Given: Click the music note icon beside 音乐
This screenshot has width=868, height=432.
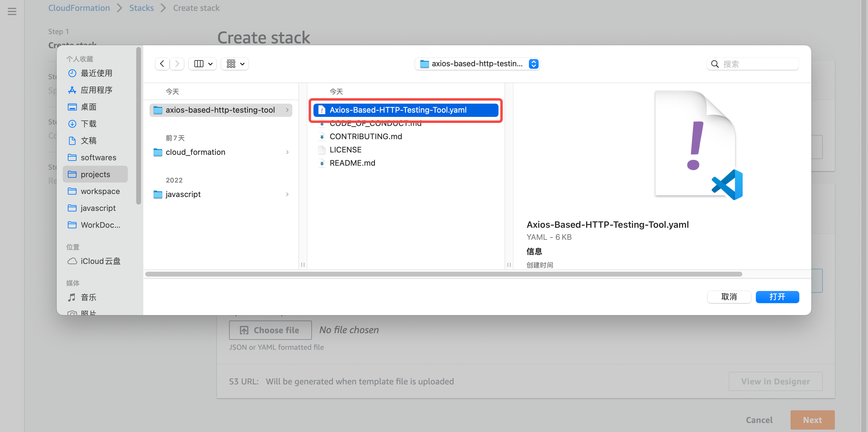Looking at the screenshot, I should (72, 297).
